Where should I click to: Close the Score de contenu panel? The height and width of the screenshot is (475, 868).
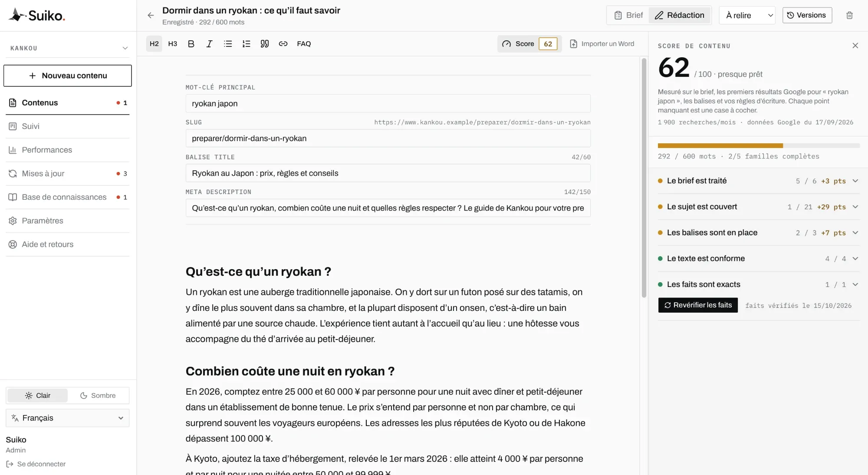[x=855, y=46]
